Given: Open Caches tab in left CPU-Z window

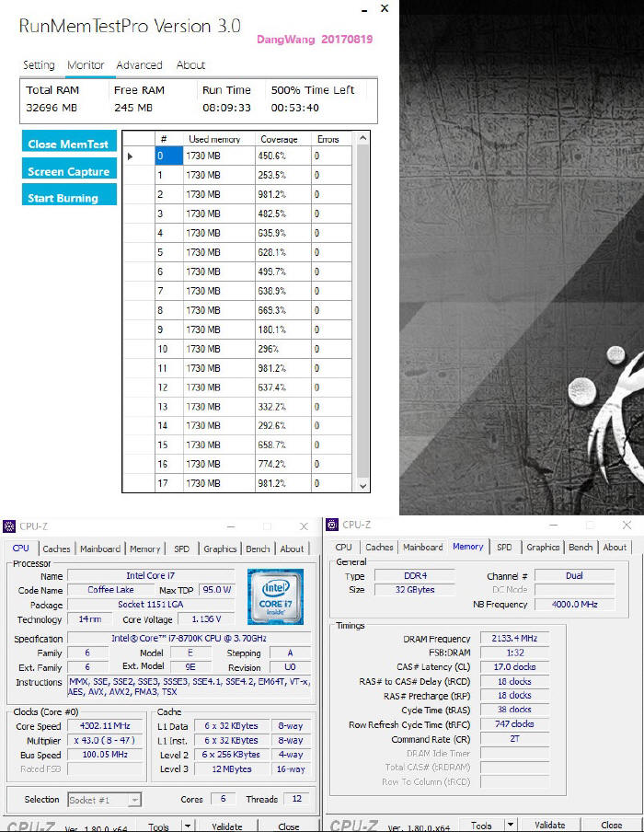Looking at the screenshot, I should tap(56, 549).
